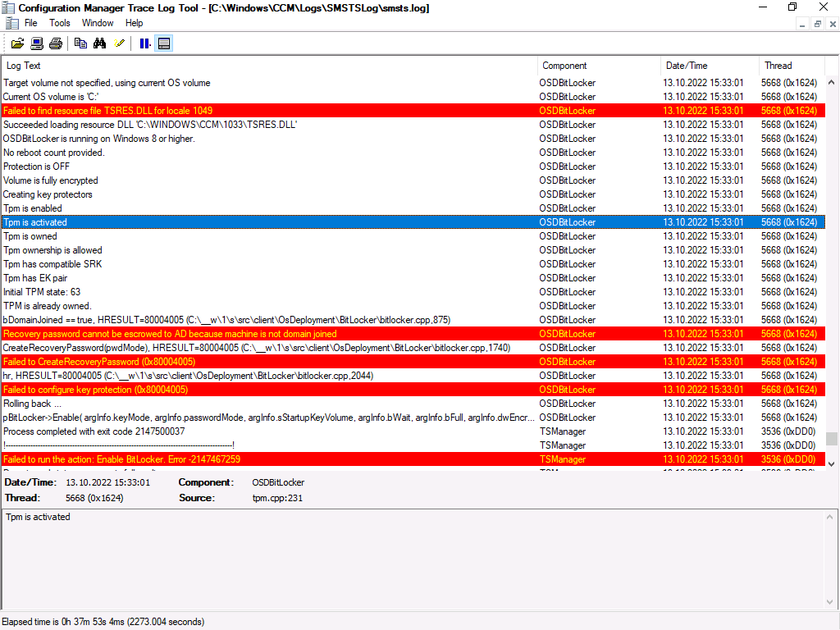Viewport: 840px width, 630px height.
Task: Toggle the Pause logging button
Action: point(144,43)
